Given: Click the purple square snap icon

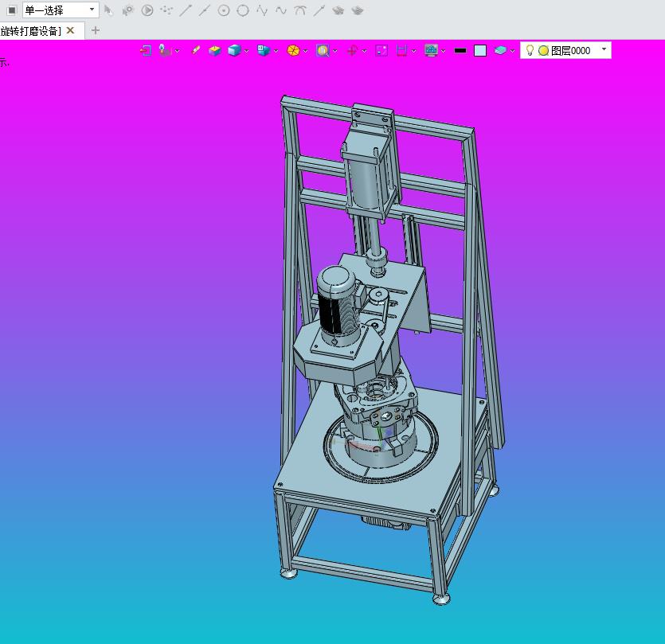Looking at the screenshot, I should 381,51.
